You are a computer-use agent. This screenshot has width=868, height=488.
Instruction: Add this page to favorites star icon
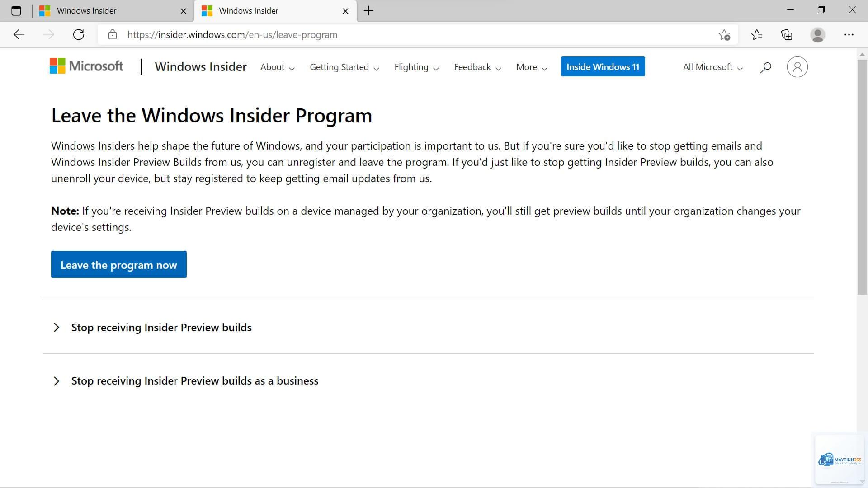(724, 35)
